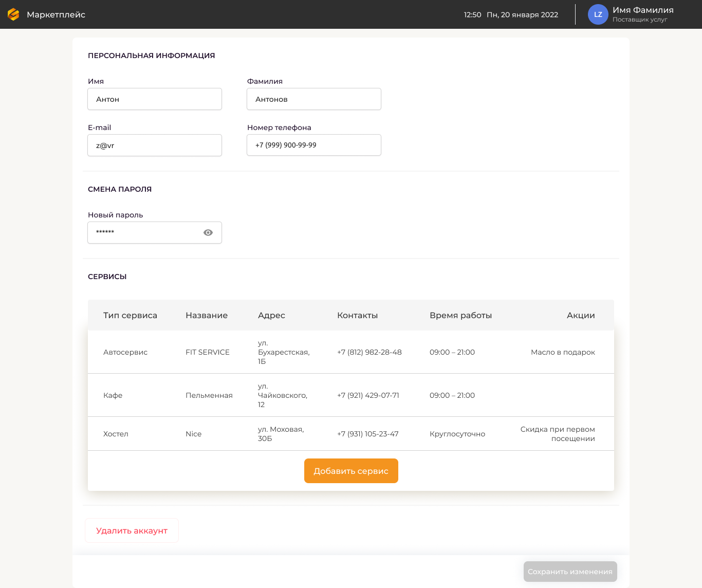702x588 pixels.
Task: Select the Хостел Nice row
Action: (x=350, y=434)
